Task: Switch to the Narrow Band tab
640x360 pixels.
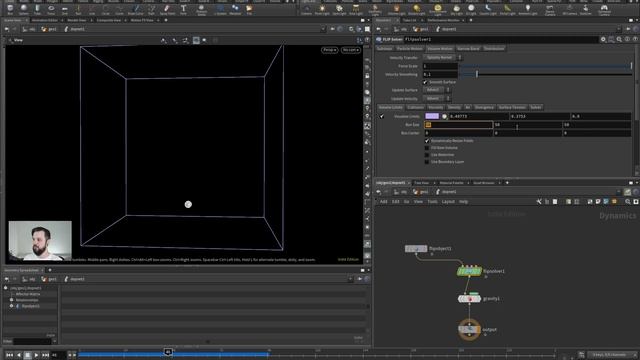Action: (468, 49)
